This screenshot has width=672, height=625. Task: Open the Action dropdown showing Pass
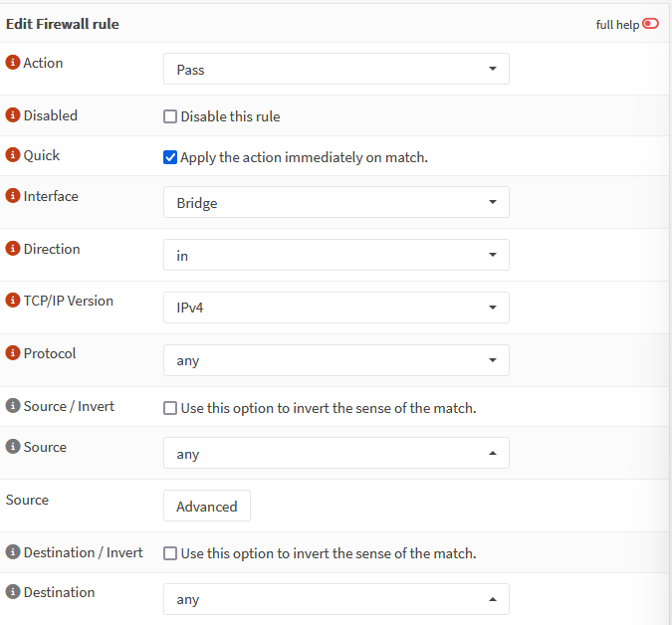(x=336, y=70)
